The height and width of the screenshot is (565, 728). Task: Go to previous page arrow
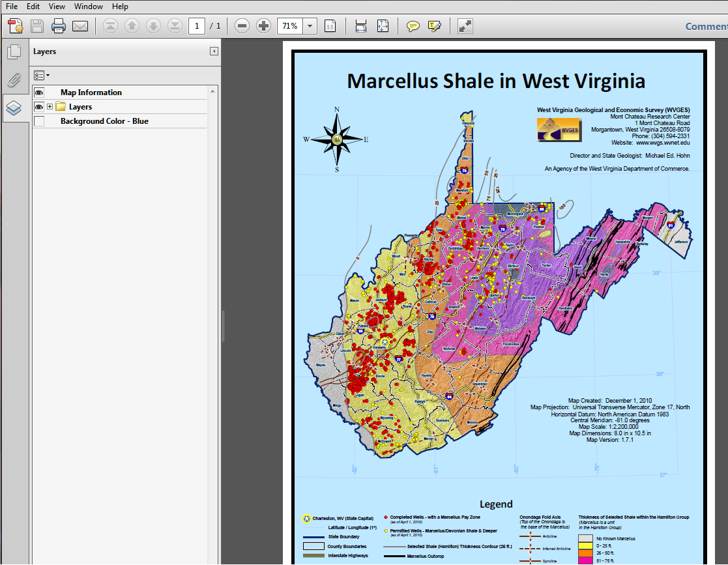(x=132, y=26)
